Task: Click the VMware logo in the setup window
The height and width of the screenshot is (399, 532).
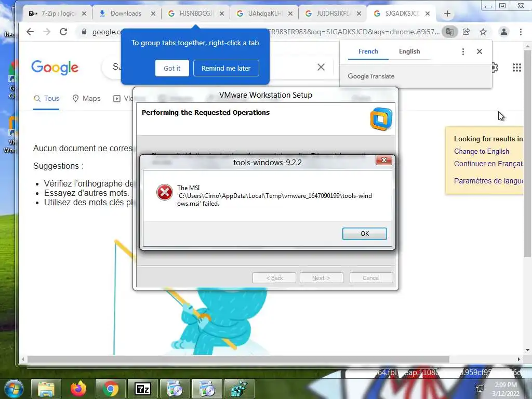Action: 381,119
